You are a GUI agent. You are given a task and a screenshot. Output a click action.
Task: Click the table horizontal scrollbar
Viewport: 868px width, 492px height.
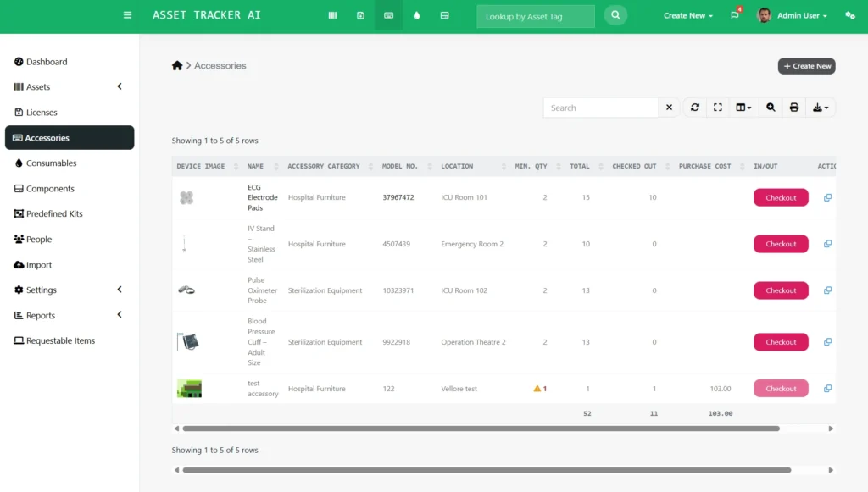[480, 428]
